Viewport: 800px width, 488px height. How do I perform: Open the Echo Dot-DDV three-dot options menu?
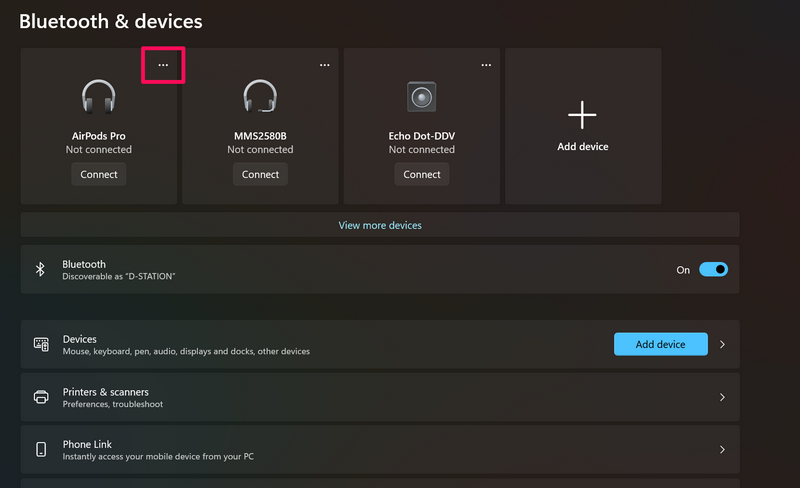(486, 66)
